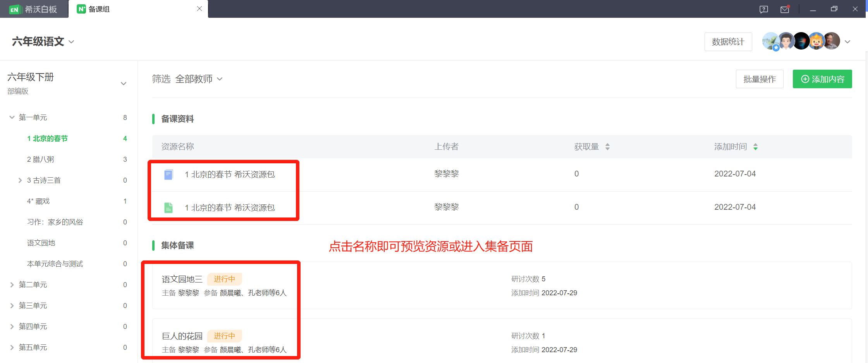Open the 六年级语文 group dropdown

point(71,42)
